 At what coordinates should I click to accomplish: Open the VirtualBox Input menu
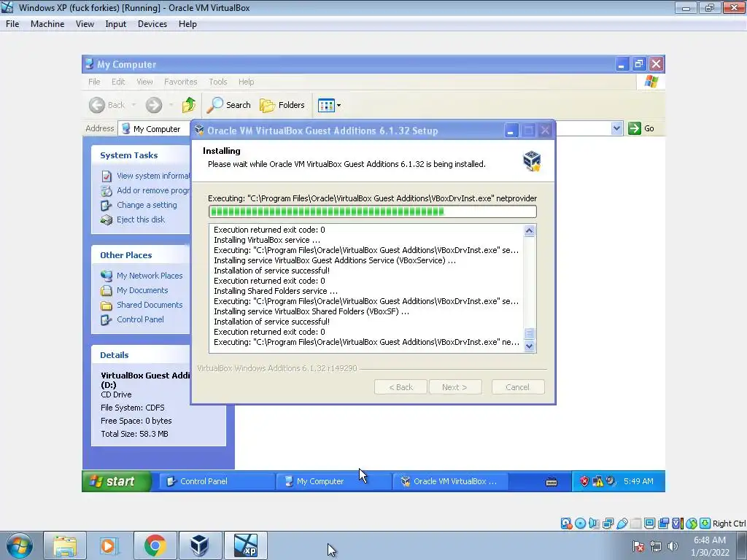point(116,24)
